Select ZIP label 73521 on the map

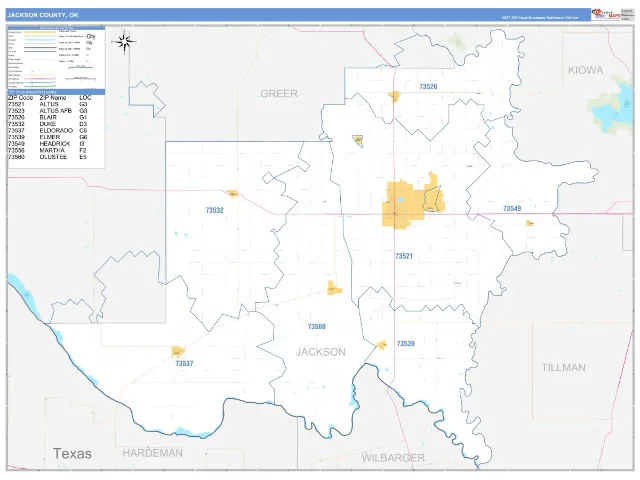(404, 256)
